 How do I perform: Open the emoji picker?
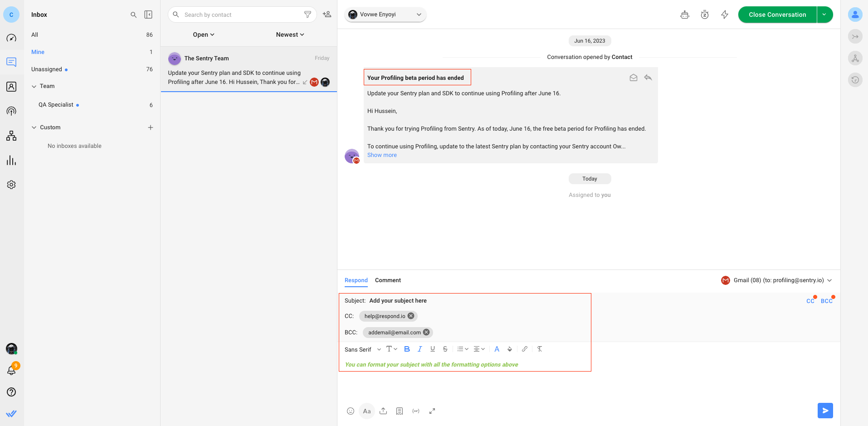pyautogui.click(x=351, y=411)
